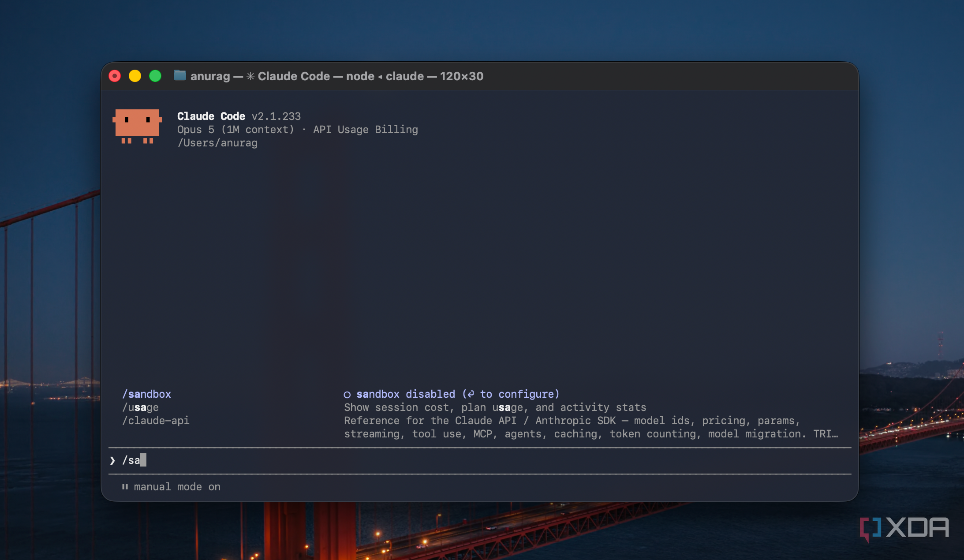Select the /usage command suggestion

click(x=140, y=407)
